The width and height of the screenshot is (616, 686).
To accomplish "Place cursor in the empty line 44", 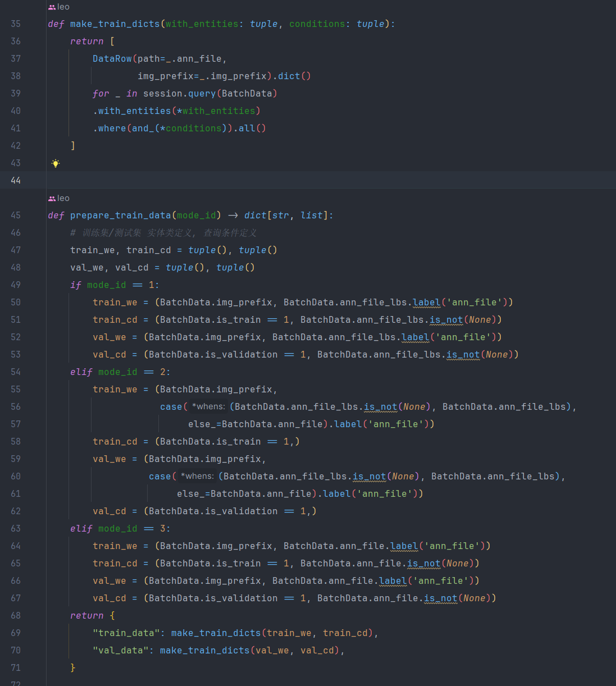I will [x=281, y=180].
